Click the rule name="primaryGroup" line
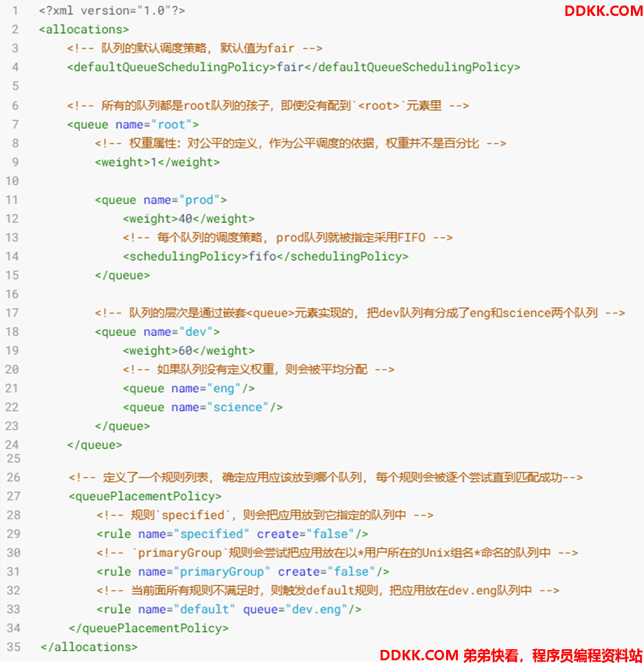 243,571
